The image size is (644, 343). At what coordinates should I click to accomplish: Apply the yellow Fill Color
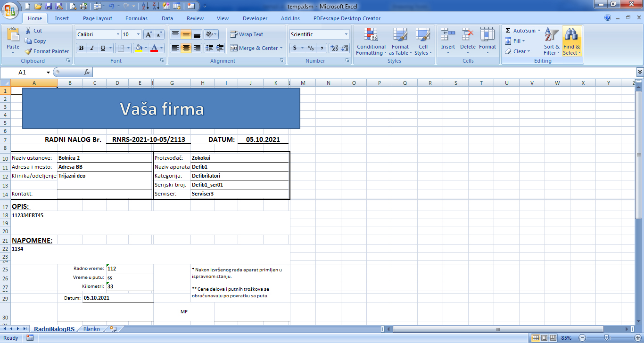138,48
